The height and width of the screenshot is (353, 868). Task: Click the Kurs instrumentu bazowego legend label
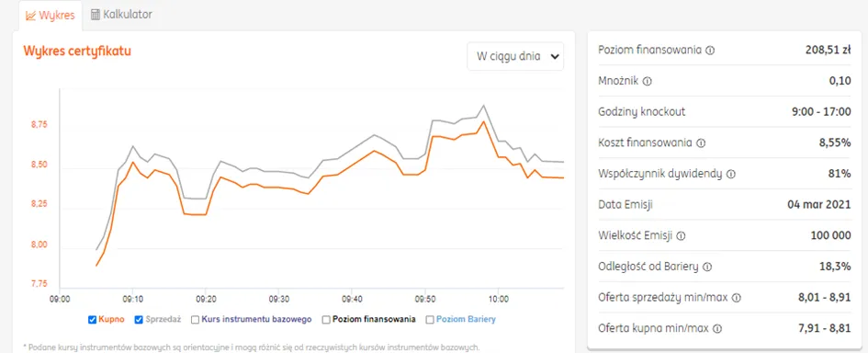256,320
